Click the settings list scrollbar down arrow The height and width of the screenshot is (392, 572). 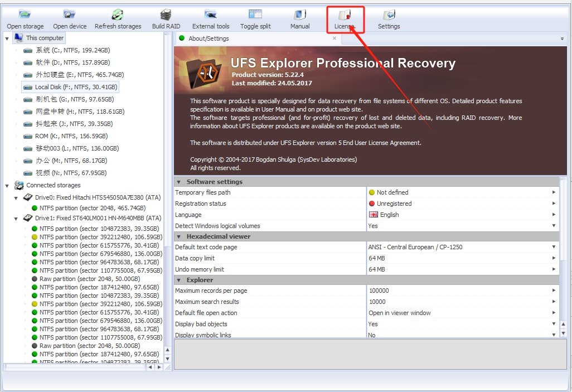point(563,333)
